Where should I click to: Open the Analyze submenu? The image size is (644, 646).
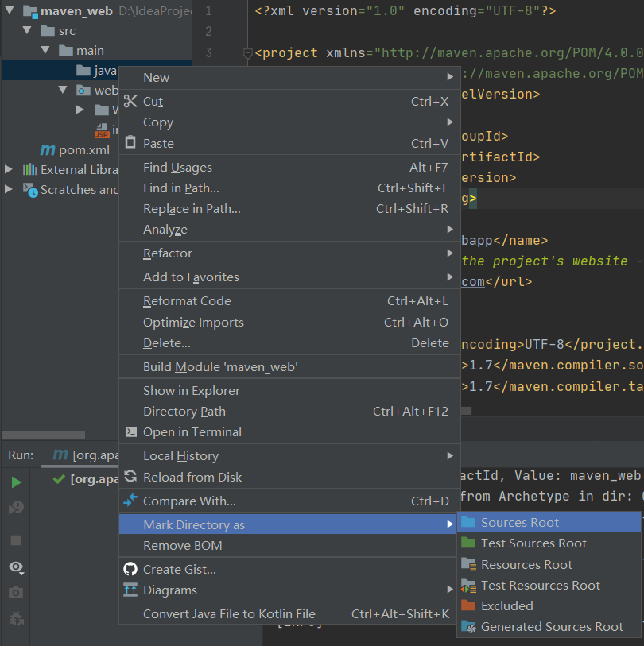pos(289,229)
